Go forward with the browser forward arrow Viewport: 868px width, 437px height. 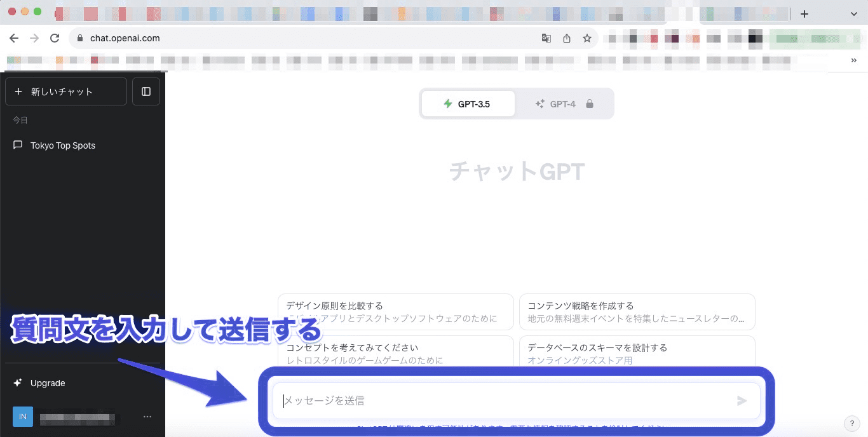click(x=34, y=38)
